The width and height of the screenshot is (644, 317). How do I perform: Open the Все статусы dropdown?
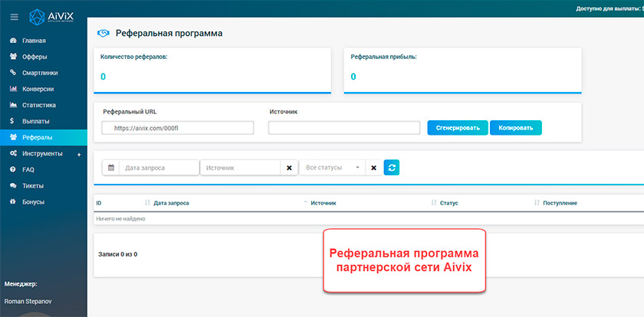click(332, 168)
